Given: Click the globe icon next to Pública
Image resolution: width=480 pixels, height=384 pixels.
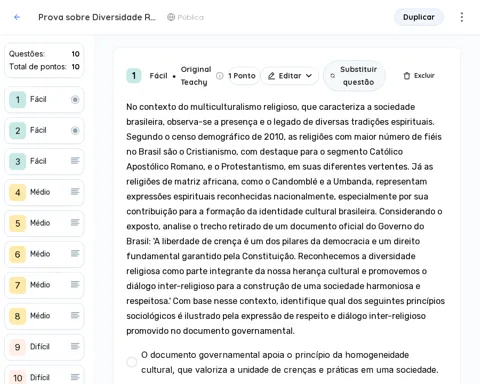Looking at the screenshot, I should [x=171, y=17].
